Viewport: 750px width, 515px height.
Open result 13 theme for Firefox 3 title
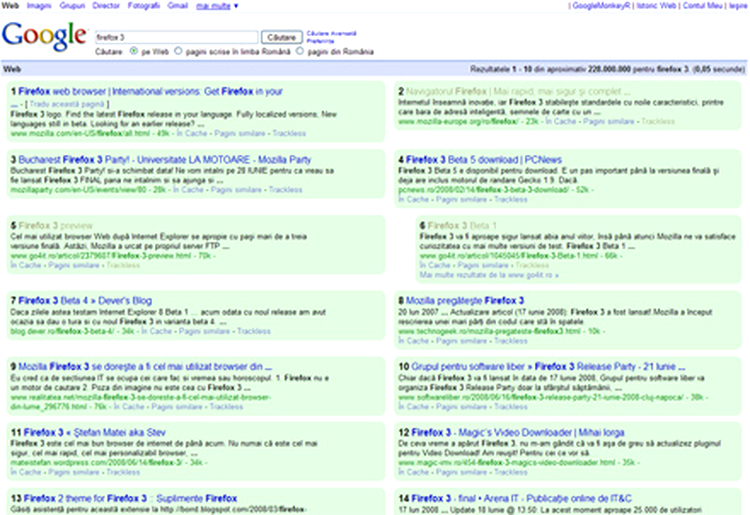pos(130,498)
